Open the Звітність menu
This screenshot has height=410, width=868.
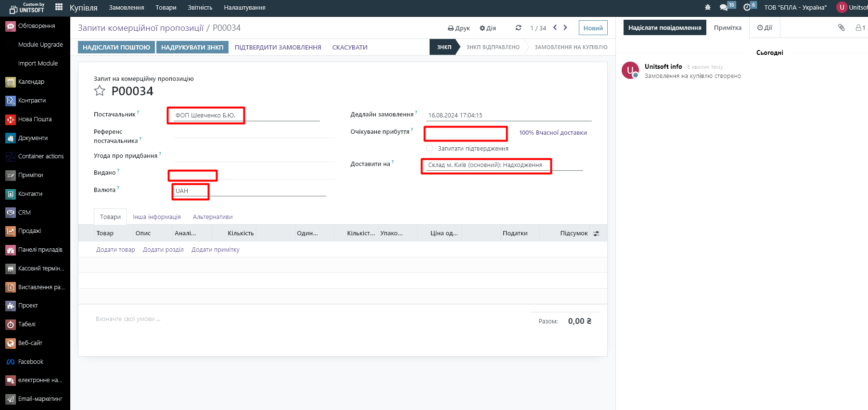200,8
